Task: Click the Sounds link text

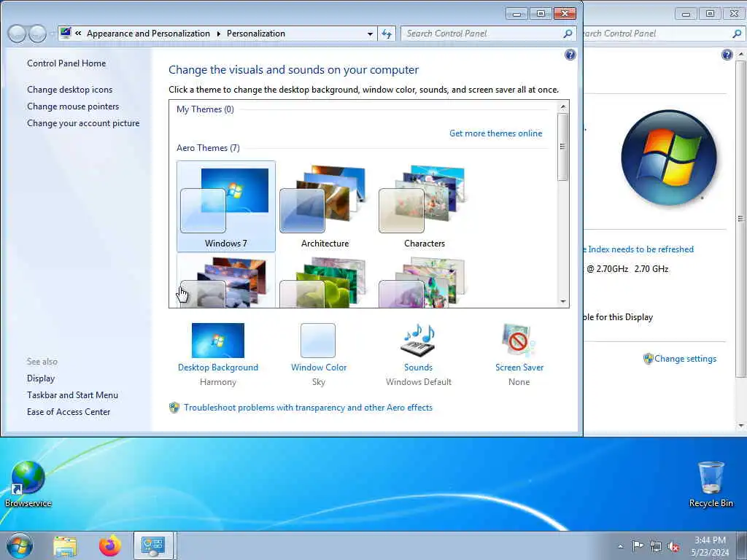Action: (x=418, y=367)
